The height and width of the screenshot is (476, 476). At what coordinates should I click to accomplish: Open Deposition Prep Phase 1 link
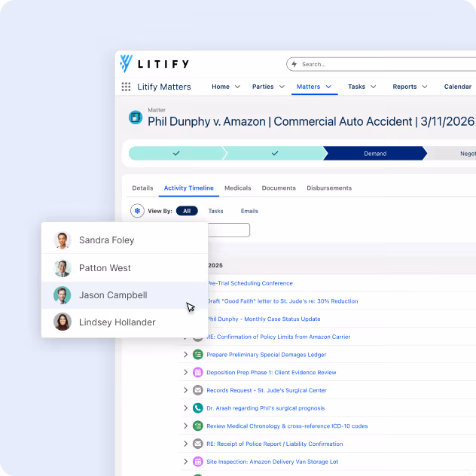[271, 373]
